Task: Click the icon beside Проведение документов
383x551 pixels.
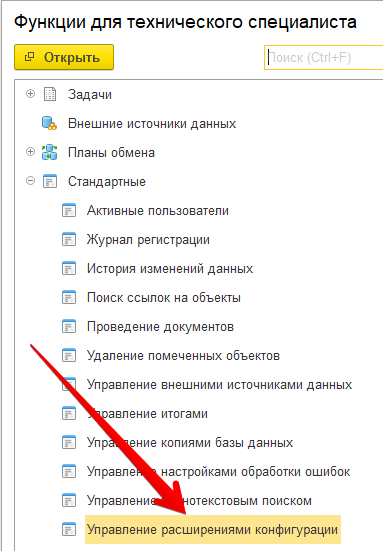Action: 69,326
